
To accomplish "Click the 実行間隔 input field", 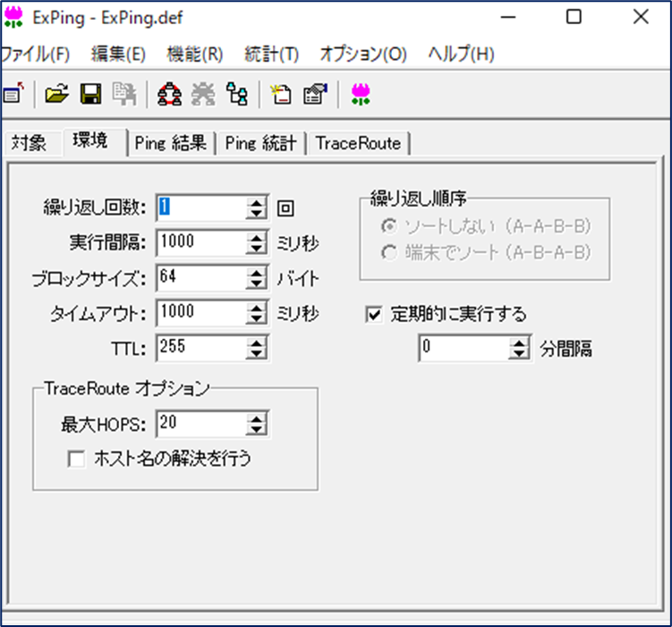I will 201,242.
